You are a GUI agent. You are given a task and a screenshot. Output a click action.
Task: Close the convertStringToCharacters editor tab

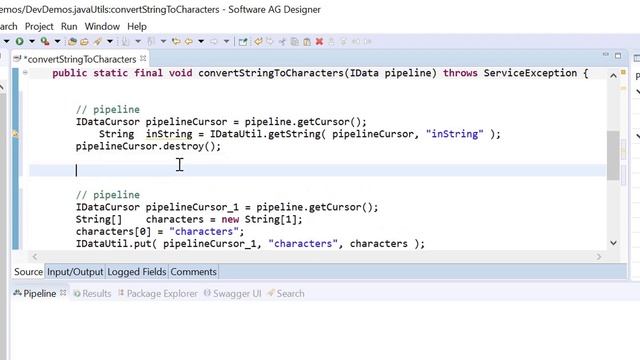pyautogui.click(x=143, y=59)
